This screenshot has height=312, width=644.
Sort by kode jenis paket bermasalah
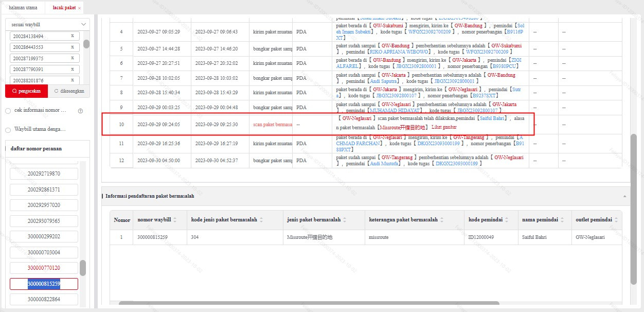(x=261, y=220)
